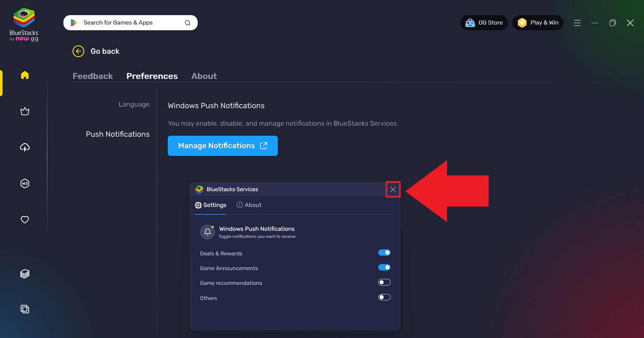Click the BlueStacks Services title text
This screenshot has width=644, height=338.
tap(232, 189)
